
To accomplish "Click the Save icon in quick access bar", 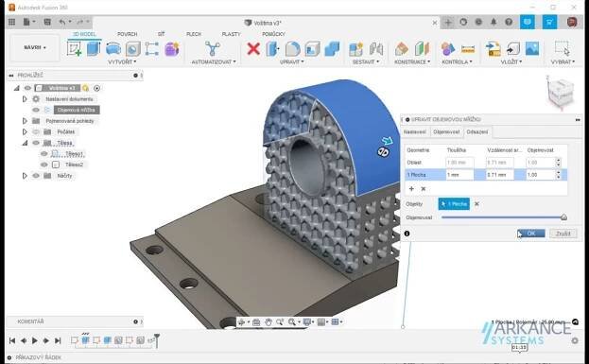I will coord(47,22).
